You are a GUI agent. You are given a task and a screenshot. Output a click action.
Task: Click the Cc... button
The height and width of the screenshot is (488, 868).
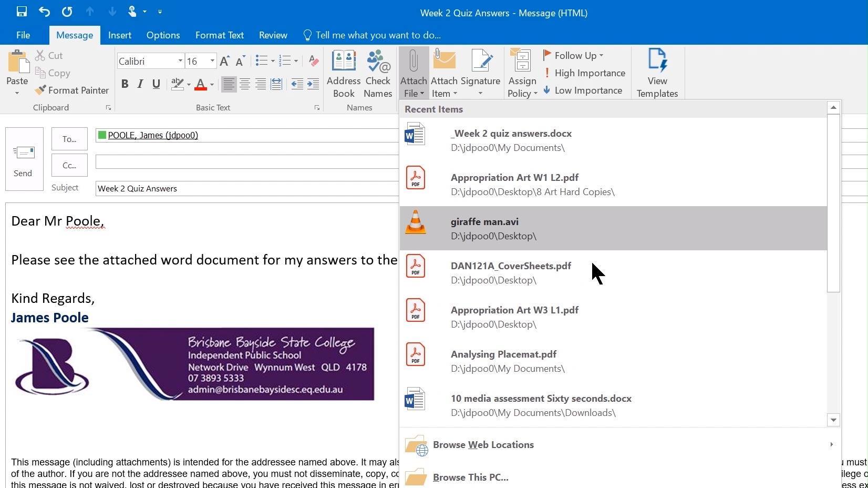coord(69,165)
